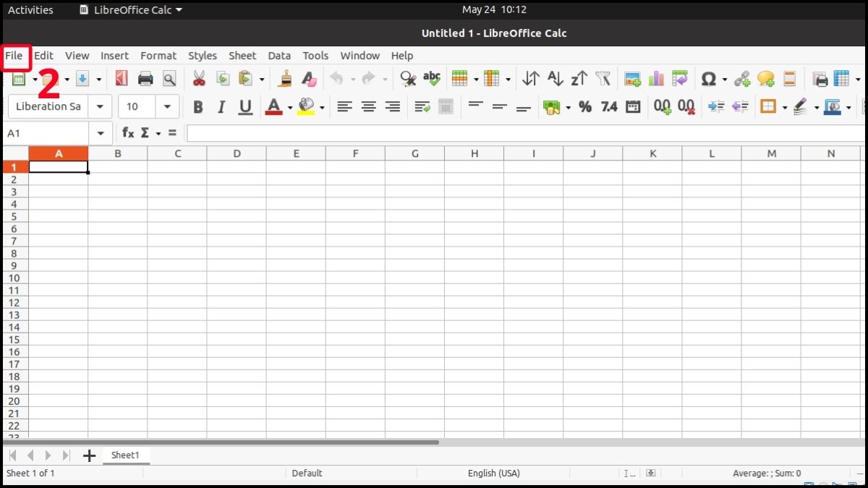Open Background Color dropdown arrow
The height and width of the screenshot is (488, 868).
322,108
